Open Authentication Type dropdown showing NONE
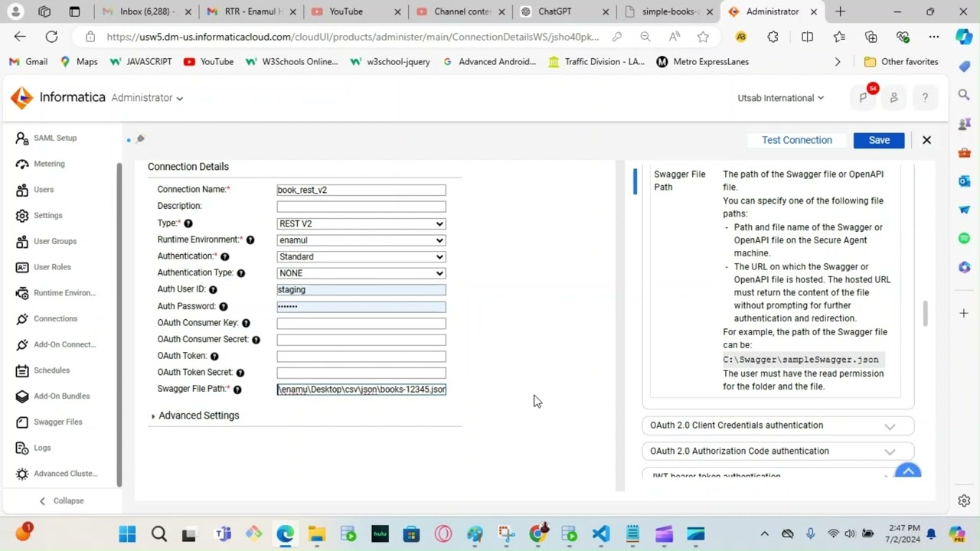The image size is (980, 551). (x=361, y=273)
